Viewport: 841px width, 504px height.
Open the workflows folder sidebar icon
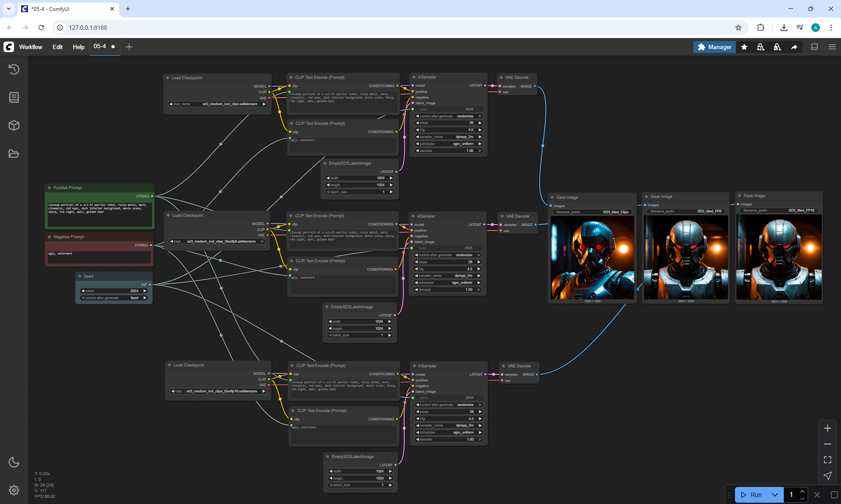[14, 154]
